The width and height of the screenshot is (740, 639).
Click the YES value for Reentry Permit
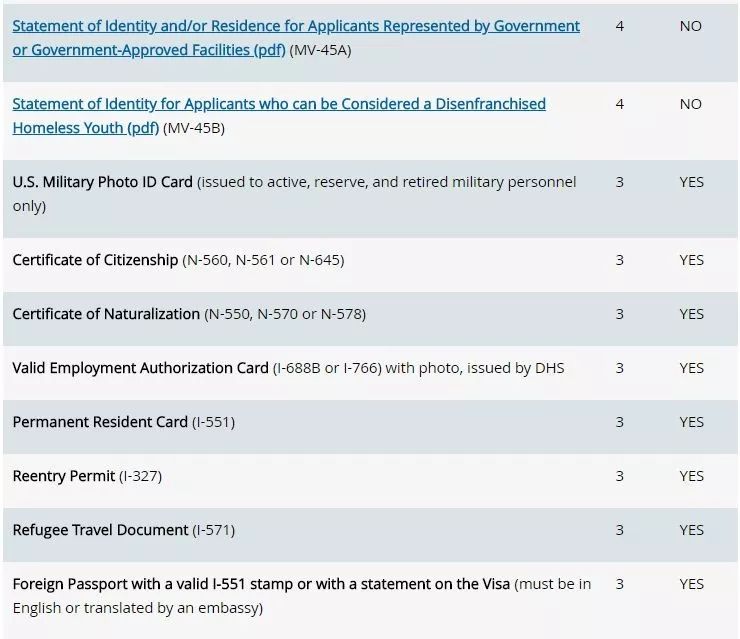click(x=691, y=476)
